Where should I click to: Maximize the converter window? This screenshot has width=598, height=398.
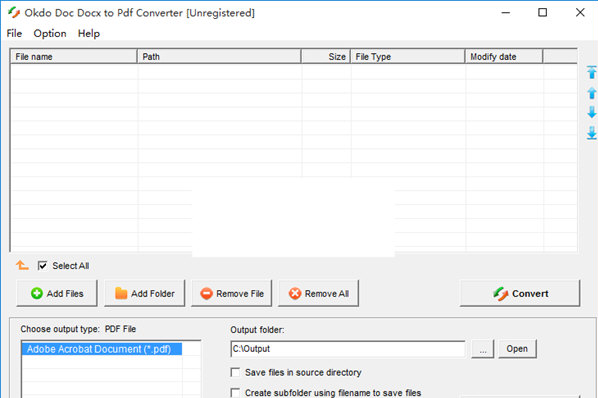pyautogui.click(x=542, y=13)
